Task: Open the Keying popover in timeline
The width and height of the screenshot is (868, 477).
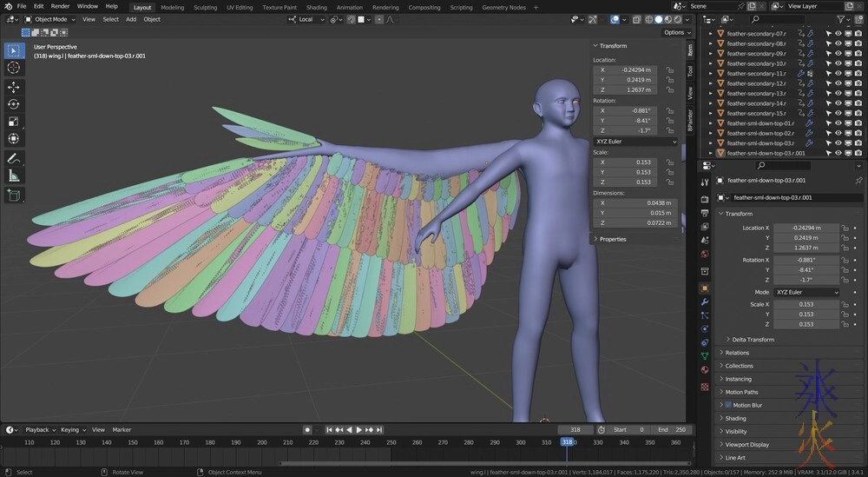Action: [71, 429]
